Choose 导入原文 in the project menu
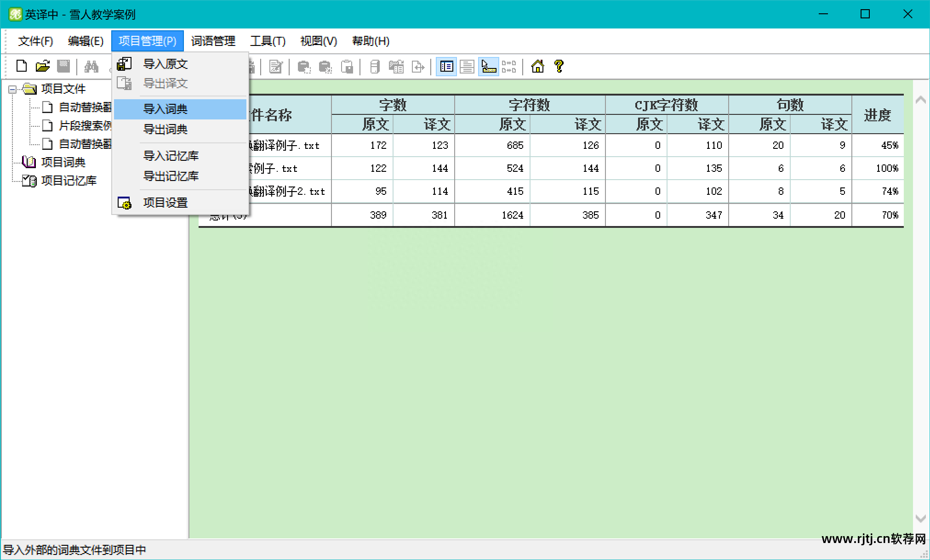 [165, 64]
